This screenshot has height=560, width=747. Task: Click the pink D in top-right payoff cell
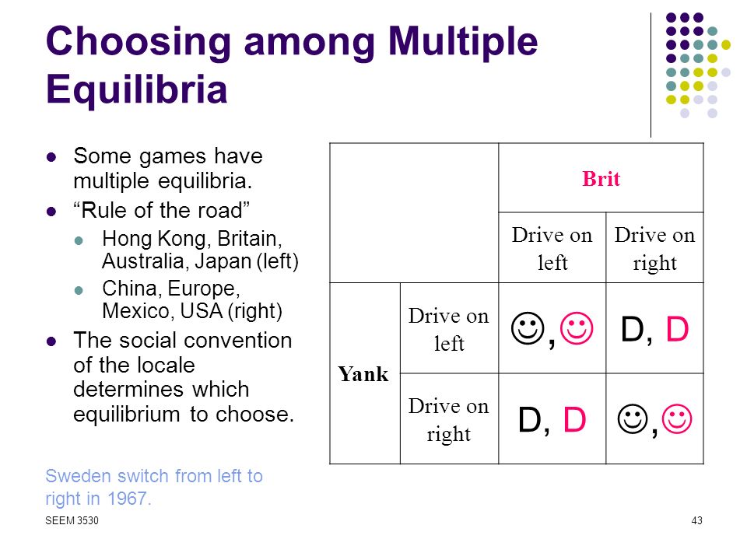click(x=678, y=329)
